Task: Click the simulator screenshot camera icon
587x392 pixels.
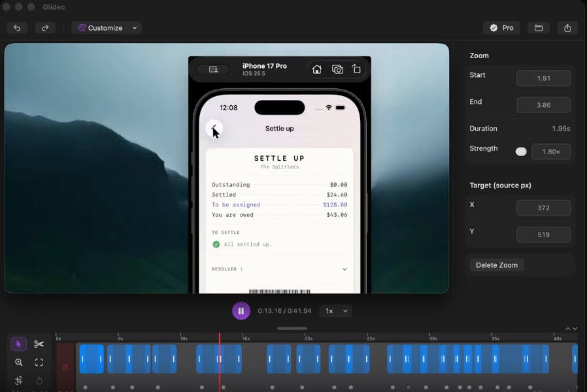Action: pyautogui.click(x=337, y=69)
